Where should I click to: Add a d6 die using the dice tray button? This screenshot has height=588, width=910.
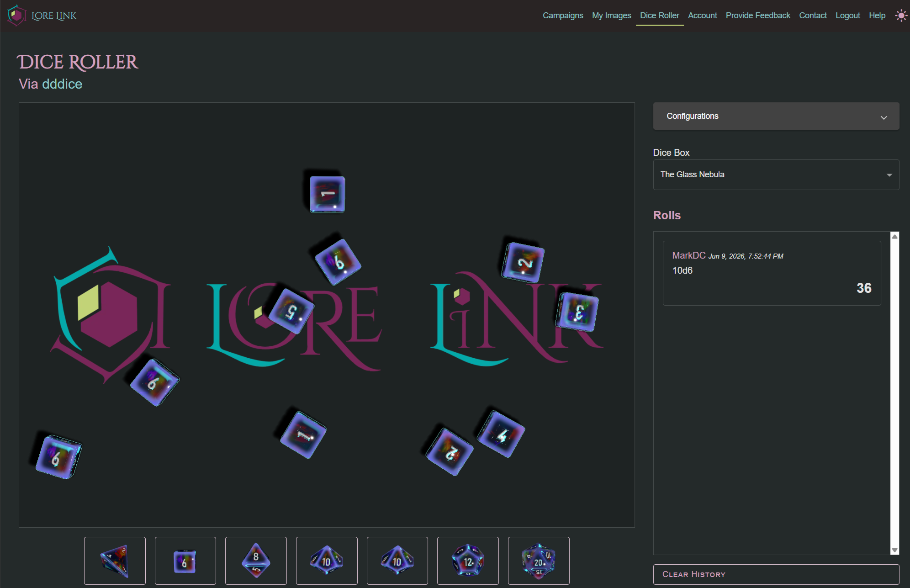pos(185,561)
